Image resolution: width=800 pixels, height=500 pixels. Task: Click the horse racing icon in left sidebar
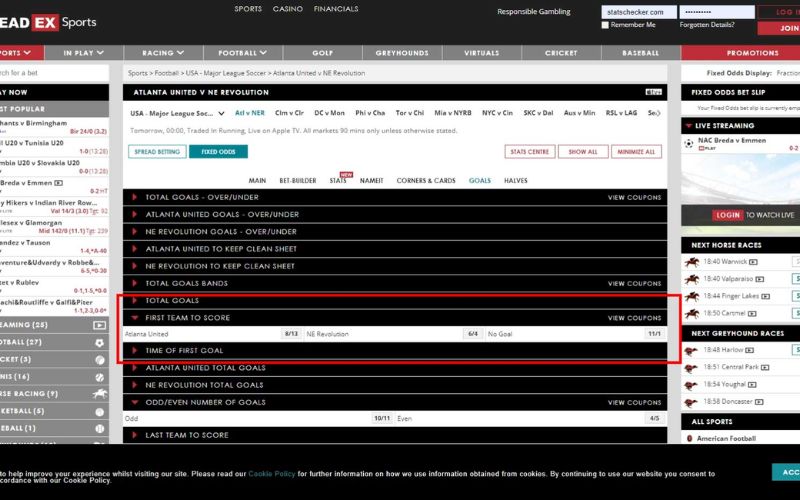coord(99,394)
